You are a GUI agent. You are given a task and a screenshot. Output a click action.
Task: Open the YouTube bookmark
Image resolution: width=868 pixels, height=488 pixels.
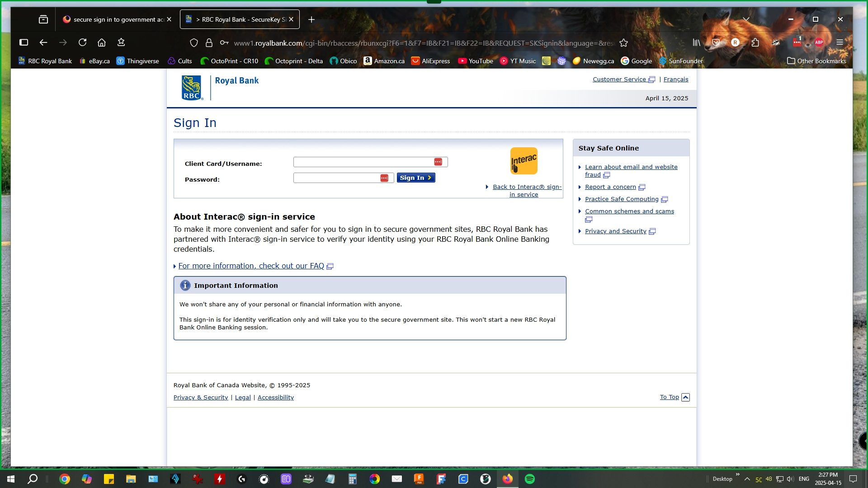coord(476,61)
